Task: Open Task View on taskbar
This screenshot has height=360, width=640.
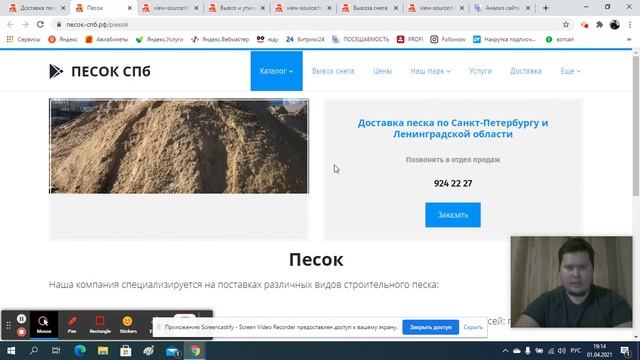Action: pos(56,351)
